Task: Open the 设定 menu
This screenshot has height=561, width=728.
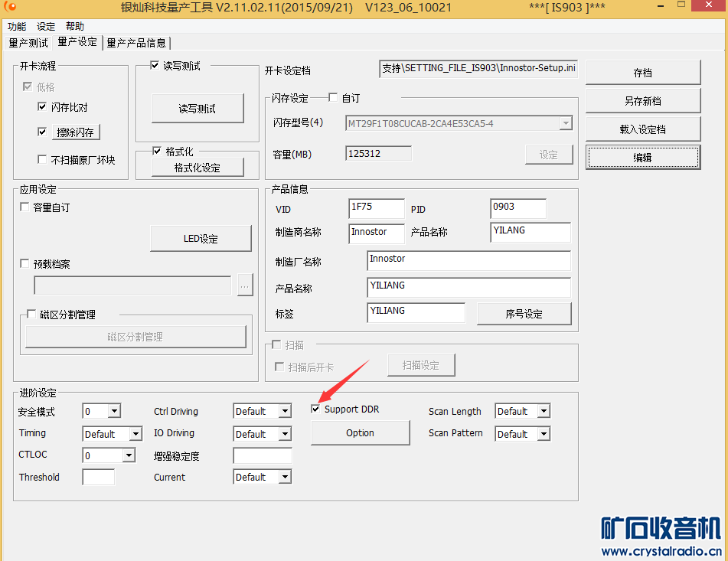Action: coord(46,27)
